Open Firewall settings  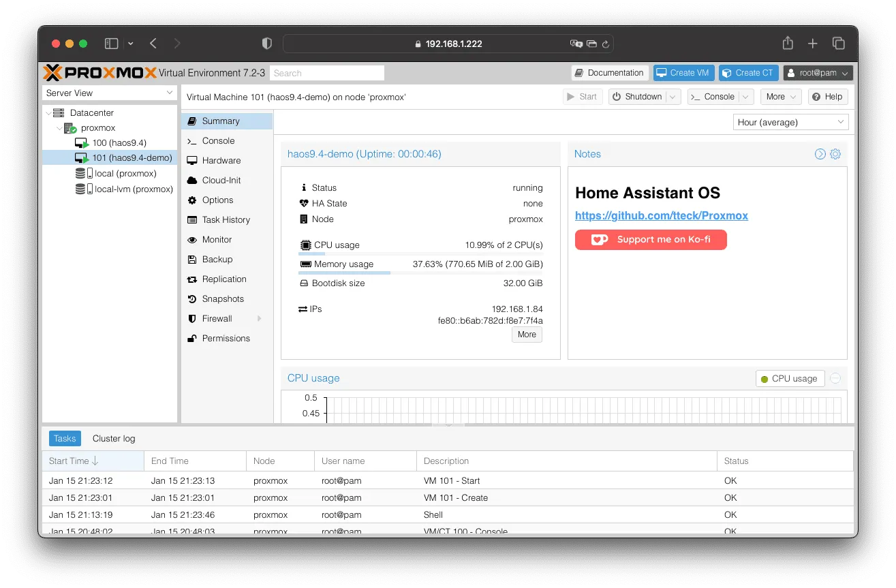point(226,319)
